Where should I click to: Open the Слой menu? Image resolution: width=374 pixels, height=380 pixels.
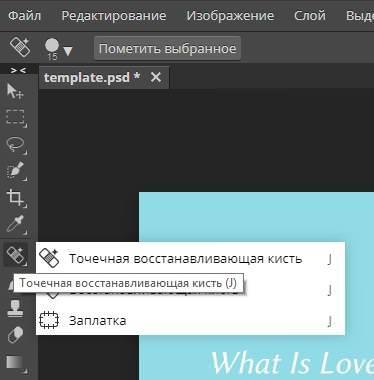(310, 16)
